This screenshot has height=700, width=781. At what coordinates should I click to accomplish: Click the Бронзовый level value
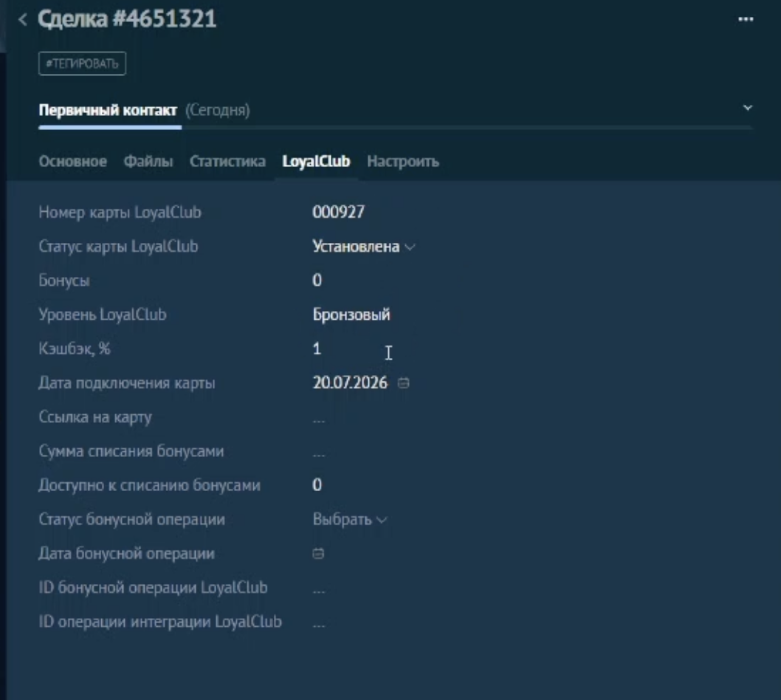tap(351, 315)
